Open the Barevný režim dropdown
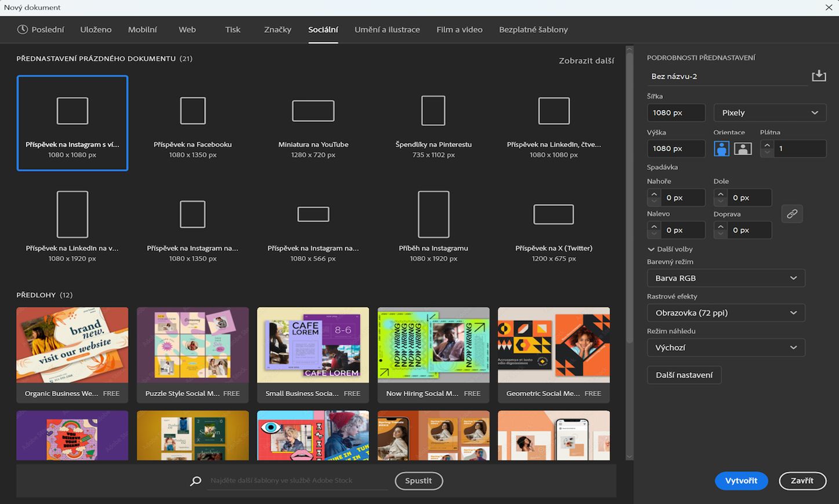The height and width of the screenshot is (504, 839). point(725,278)
